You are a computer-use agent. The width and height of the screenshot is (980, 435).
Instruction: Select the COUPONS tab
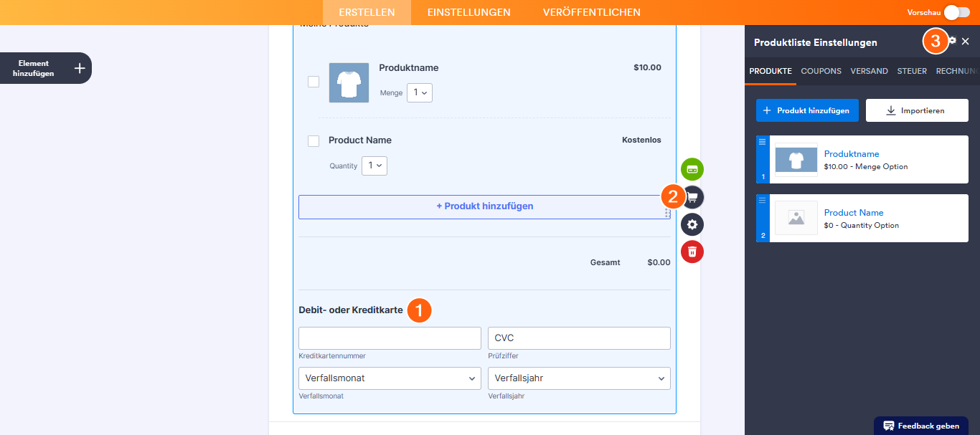pos(821,71)
